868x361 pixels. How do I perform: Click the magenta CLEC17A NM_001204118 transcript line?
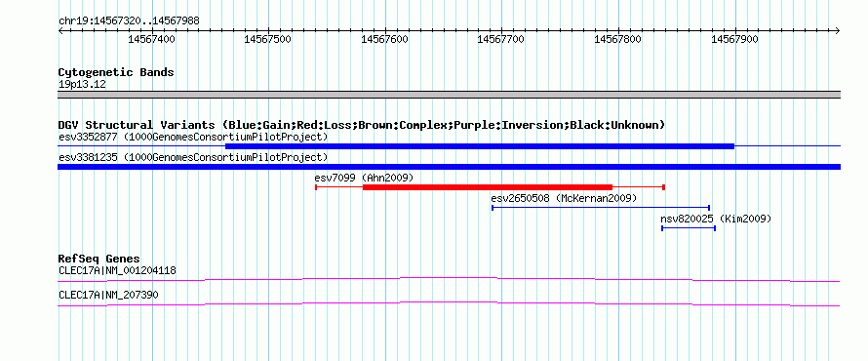pos(449,279)
